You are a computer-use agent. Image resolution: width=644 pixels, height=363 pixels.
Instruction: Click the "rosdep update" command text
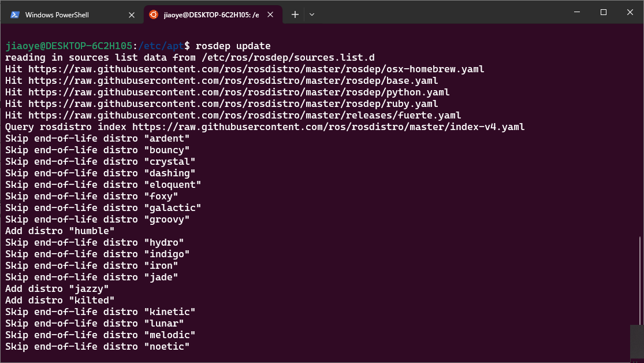[233, 46]
